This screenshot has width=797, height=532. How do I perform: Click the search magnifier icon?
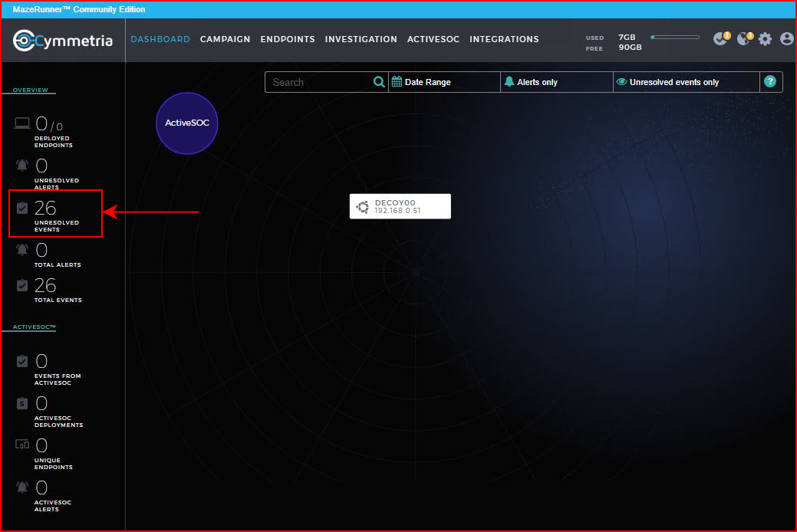[379, 82]
